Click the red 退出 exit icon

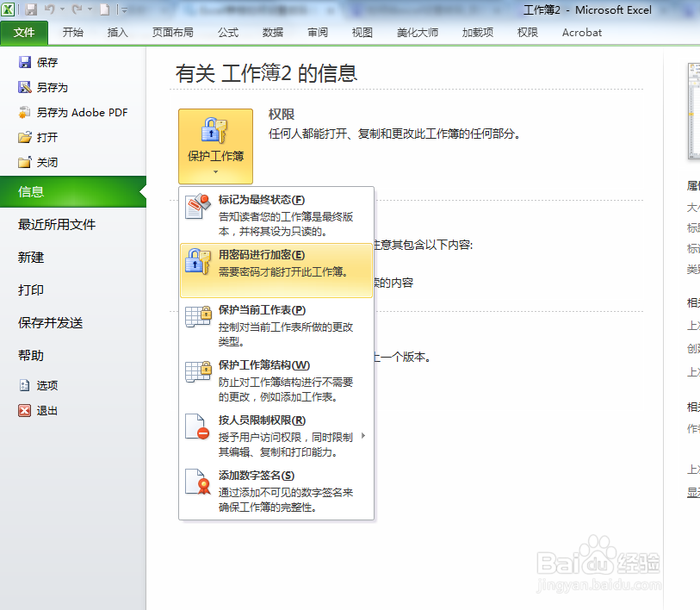pos(25,410)
